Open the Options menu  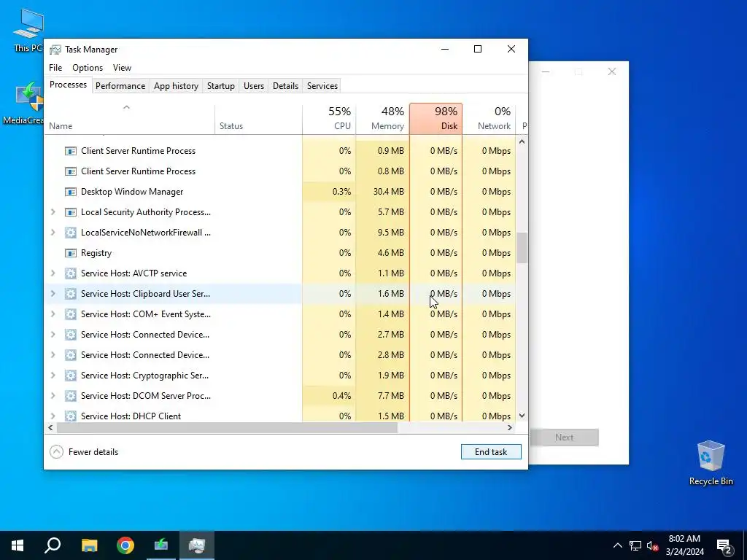88,68
